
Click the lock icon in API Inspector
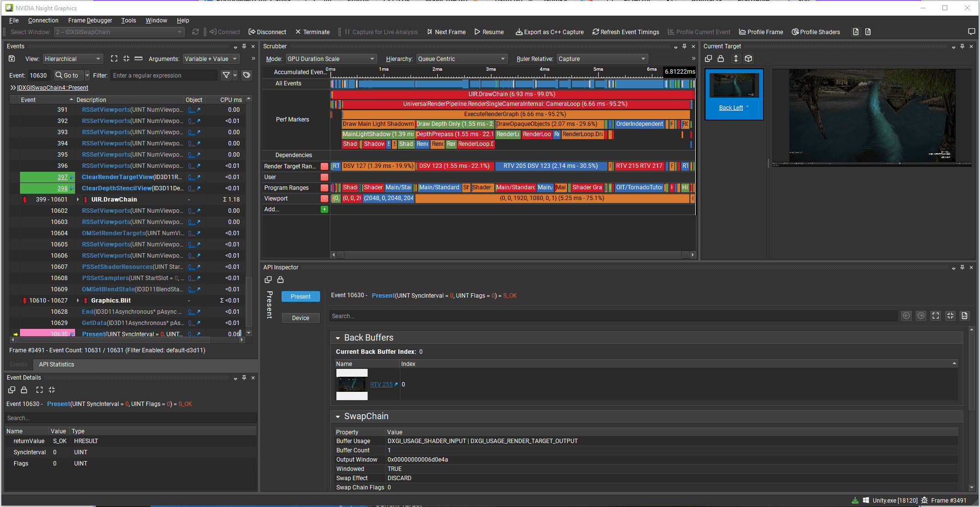(x=280, y=280)
